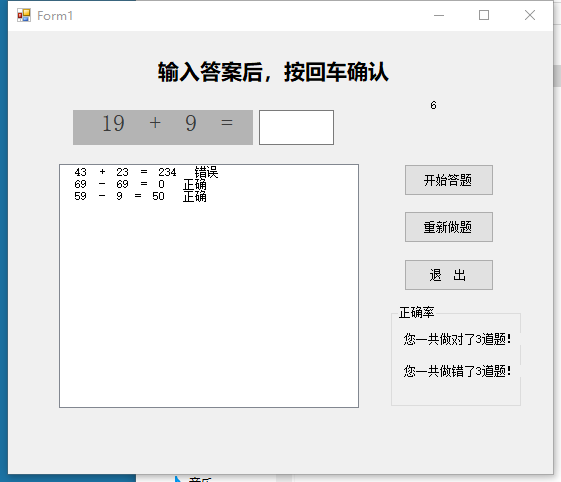
Task: Click the 开始答题 button
Action: pyautogui.click(x=449, y=180)
